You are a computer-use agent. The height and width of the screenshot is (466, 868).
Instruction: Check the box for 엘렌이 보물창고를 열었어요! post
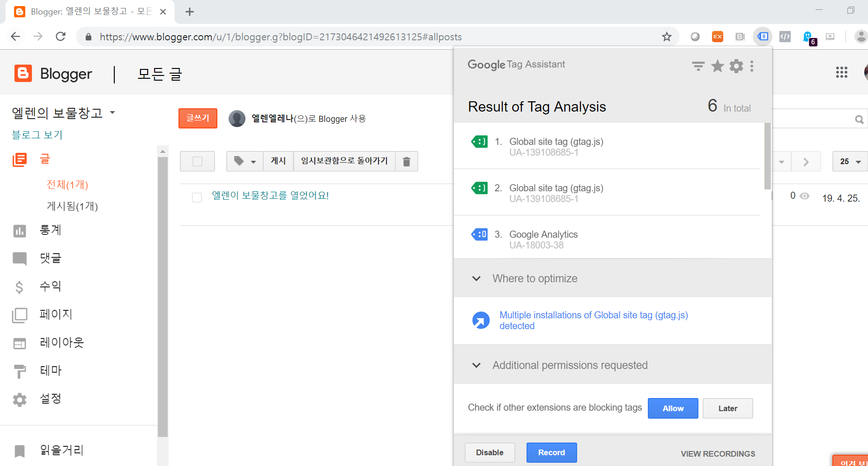197,198
